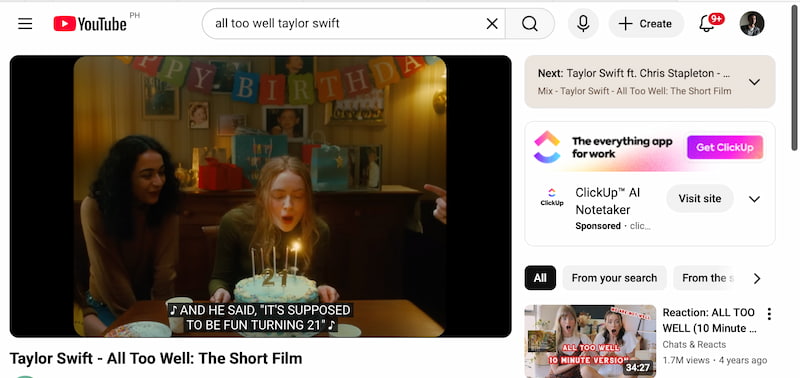Click the caption text on video
Screen dimensions: 800x378
pos(260,317)
